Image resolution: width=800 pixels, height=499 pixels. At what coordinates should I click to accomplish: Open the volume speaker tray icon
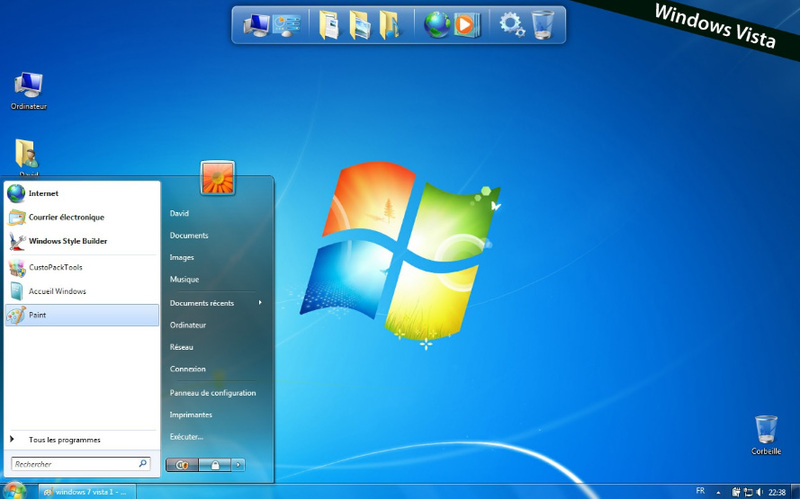click(x=760, y=492)
